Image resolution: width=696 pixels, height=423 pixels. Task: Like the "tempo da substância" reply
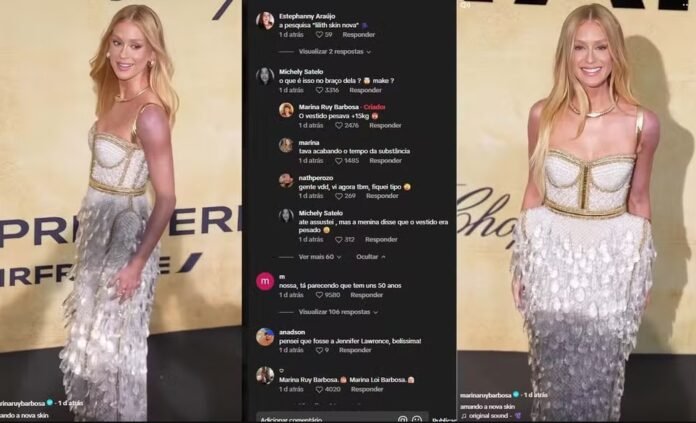coord(339,161)
